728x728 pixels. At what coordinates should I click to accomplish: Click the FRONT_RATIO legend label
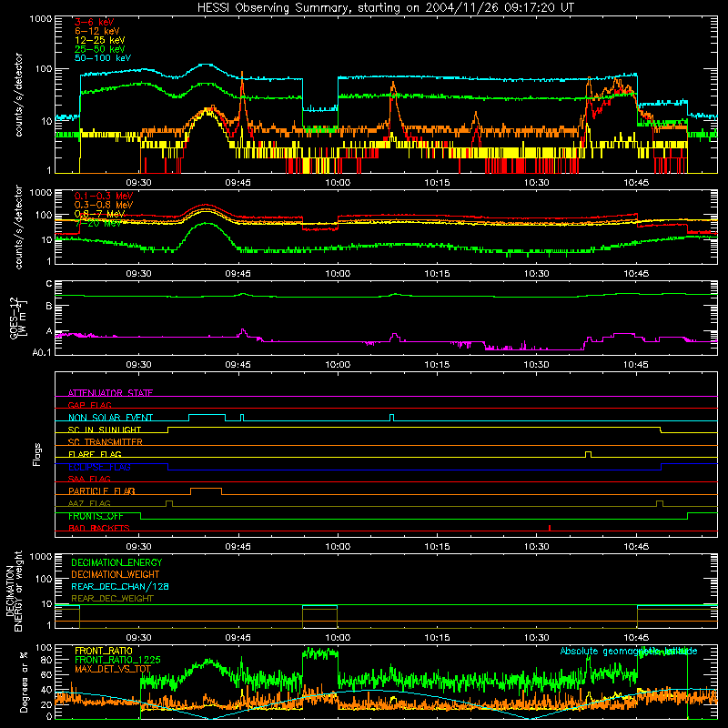click(104, 651)
